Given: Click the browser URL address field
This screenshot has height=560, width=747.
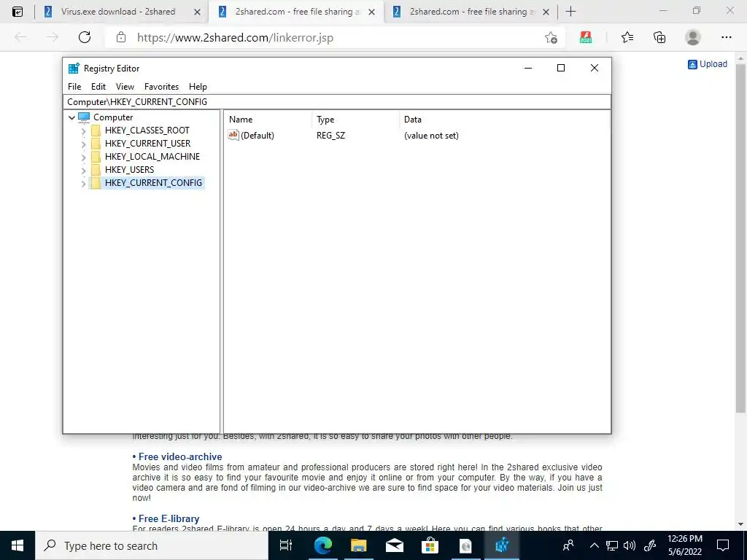Looking at the screenshot, I should click(x=333, y=38).
